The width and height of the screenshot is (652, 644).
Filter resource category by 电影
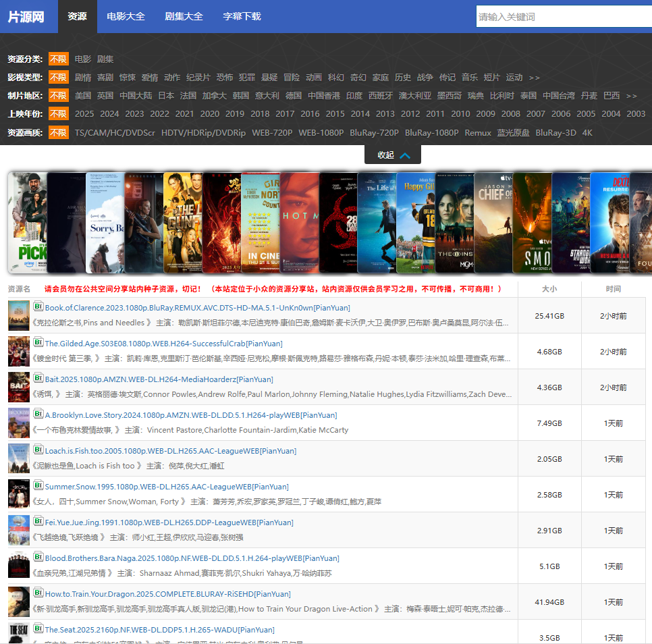83,59
